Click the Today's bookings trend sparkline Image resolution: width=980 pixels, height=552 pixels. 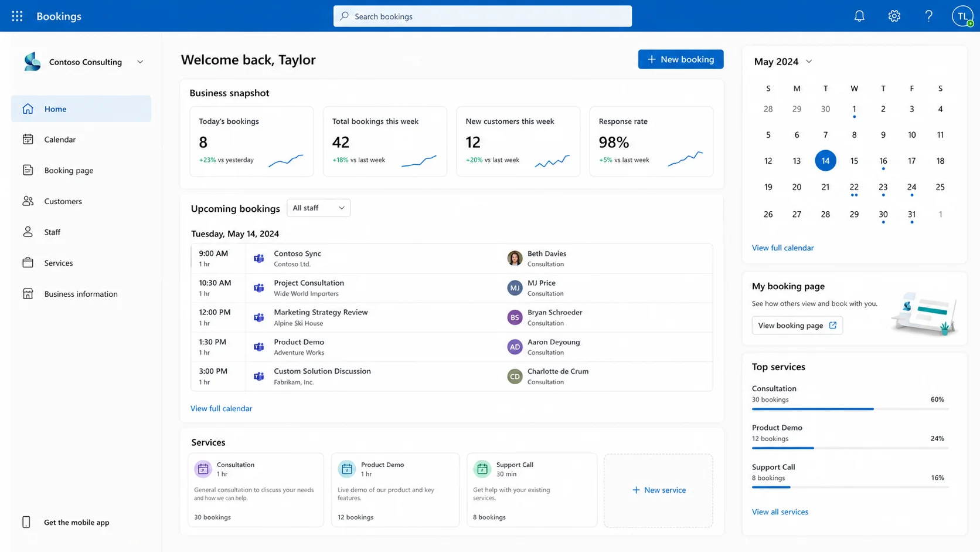coord(286,160)
